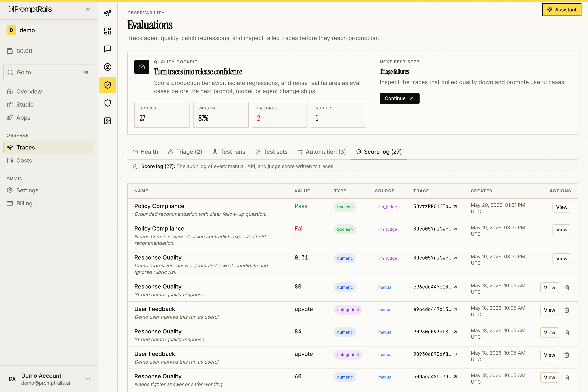
Task: Select Traces in the Observe section
Action: 49,147
